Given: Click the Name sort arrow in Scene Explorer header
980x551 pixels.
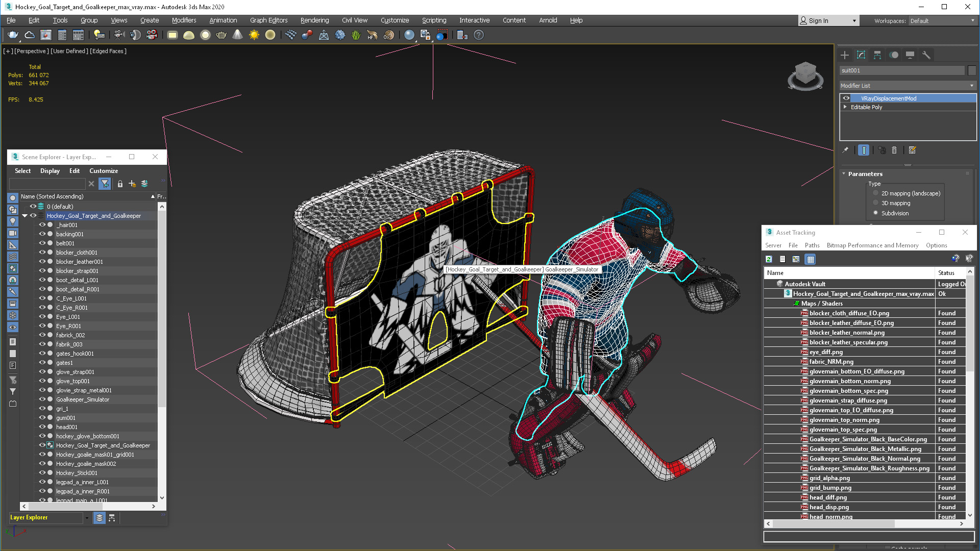Looking at the screenshot, I should (x=153, y=196).
